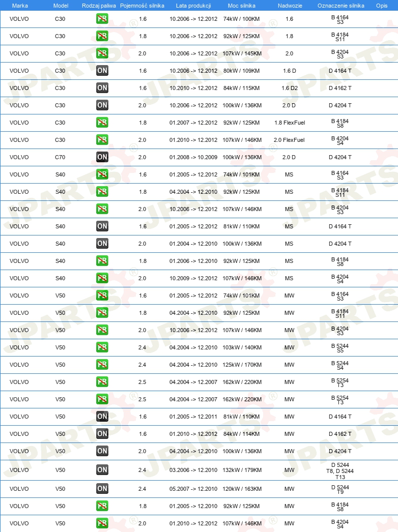Click the petrol icon for V50 103kW / 140KM
The width and height of the screenshot is (398, 532).
tap(102, 347)
